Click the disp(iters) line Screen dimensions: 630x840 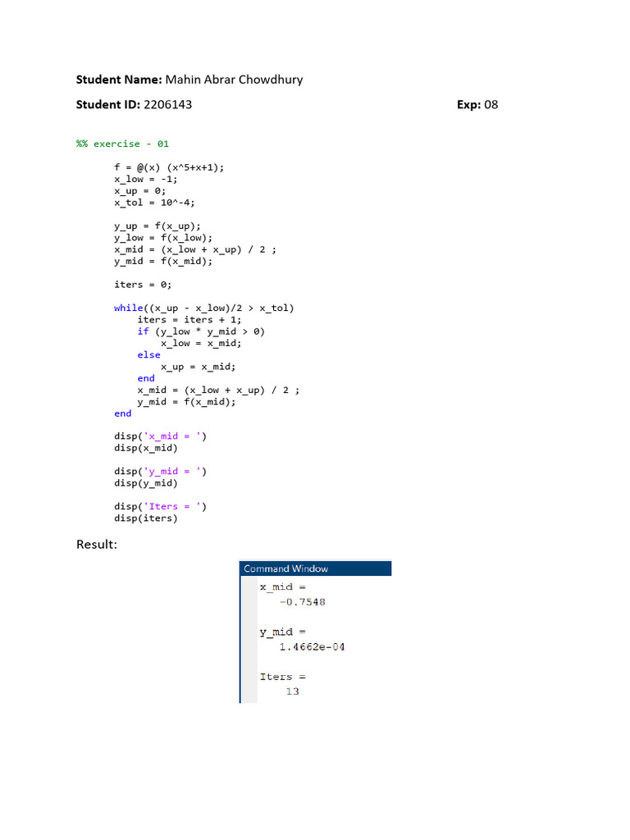click(146, 518)
